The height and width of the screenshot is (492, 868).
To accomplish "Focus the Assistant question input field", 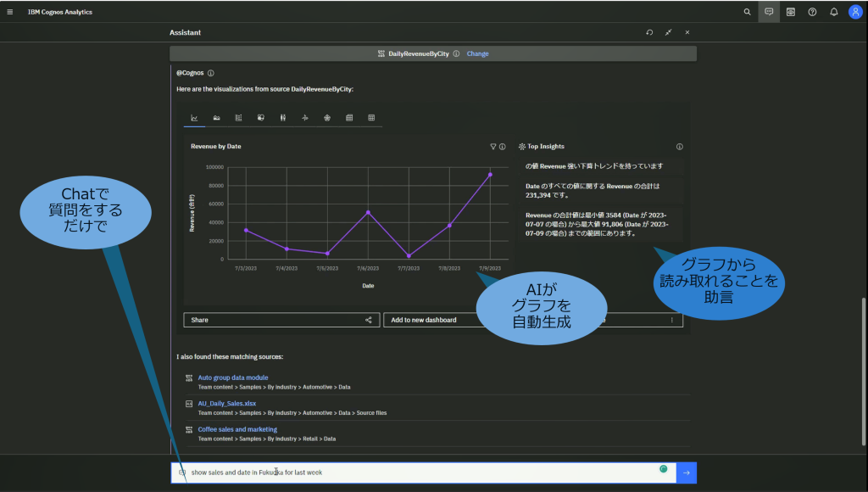I will (424, 472).
